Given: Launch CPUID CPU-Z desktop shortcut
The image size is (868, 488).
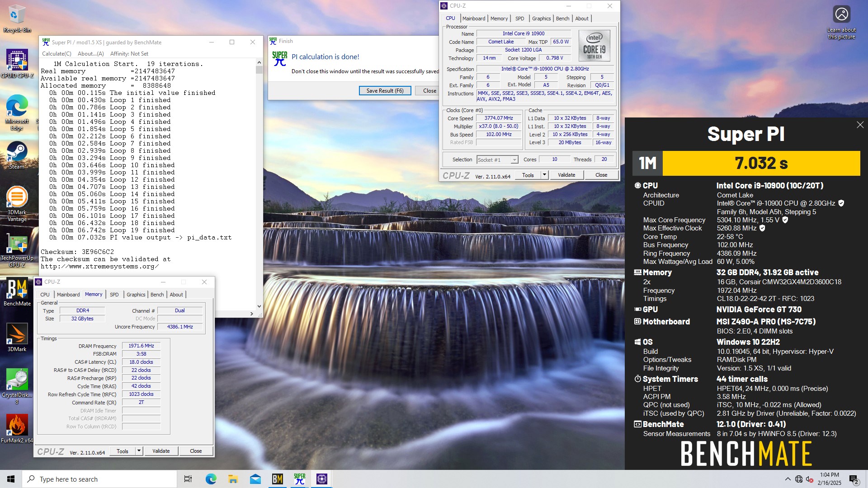Looking at the screenshot, I should [x=17, y=63].
